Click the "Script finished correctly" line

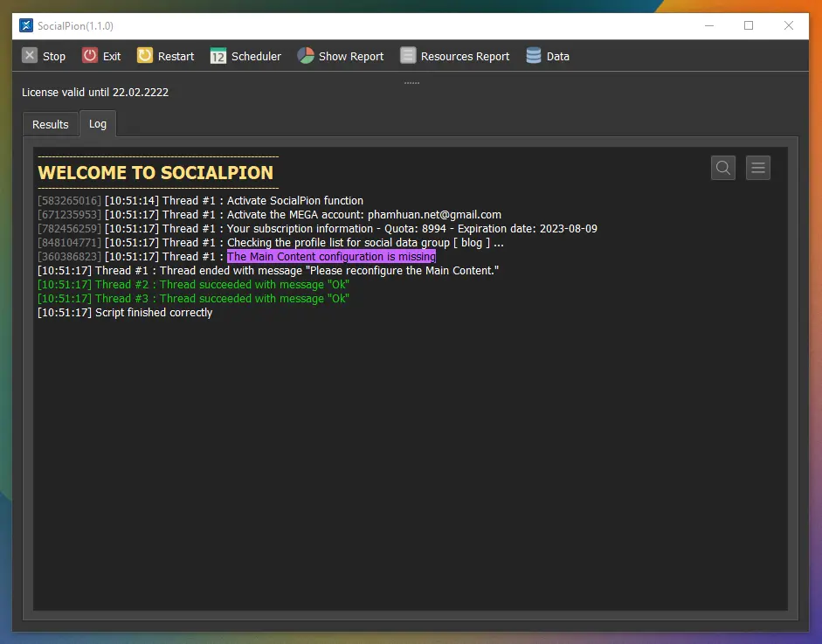125,313
